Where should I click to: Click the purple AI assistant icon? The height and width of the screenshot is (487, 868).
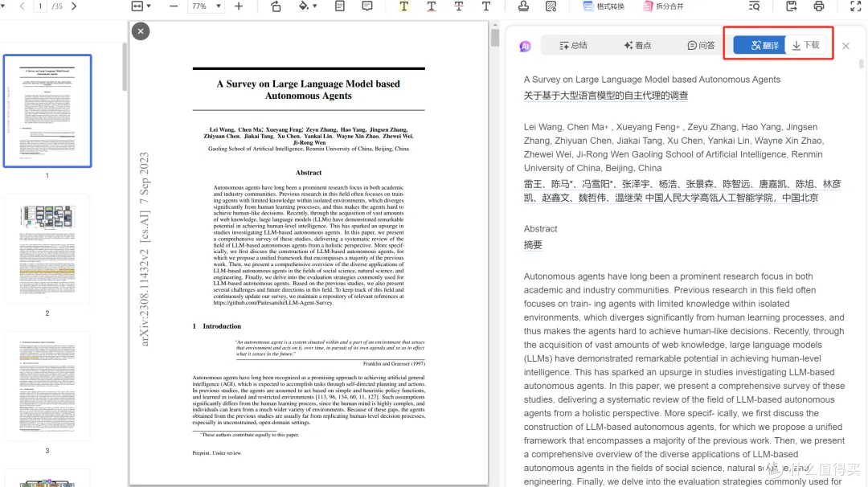pos(526,47)
